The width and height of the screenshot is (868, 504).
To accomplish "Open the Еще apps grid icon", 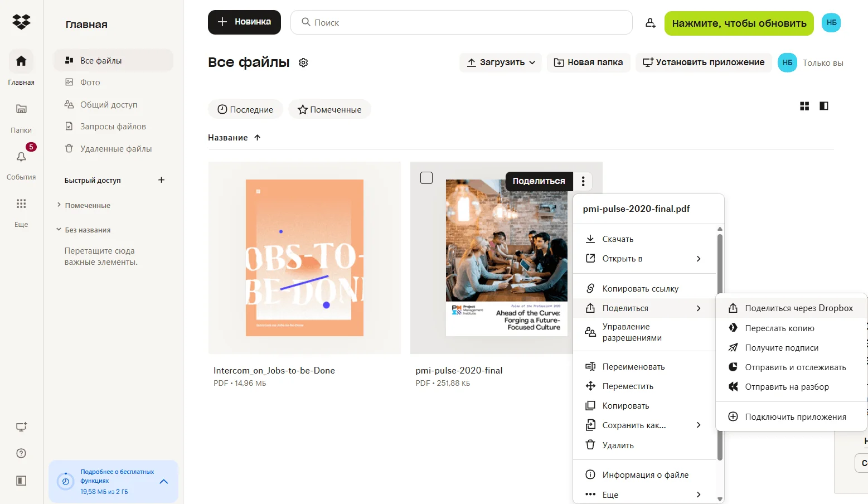I will pyautogui.click(x=21, y=203).
